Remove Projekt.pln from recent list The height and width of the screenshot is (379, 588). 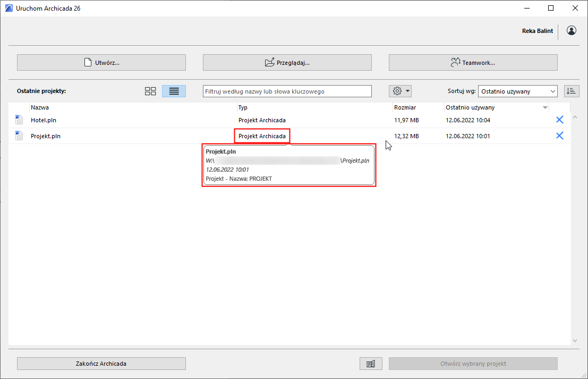pyautogui.click(x=559, y=136)
